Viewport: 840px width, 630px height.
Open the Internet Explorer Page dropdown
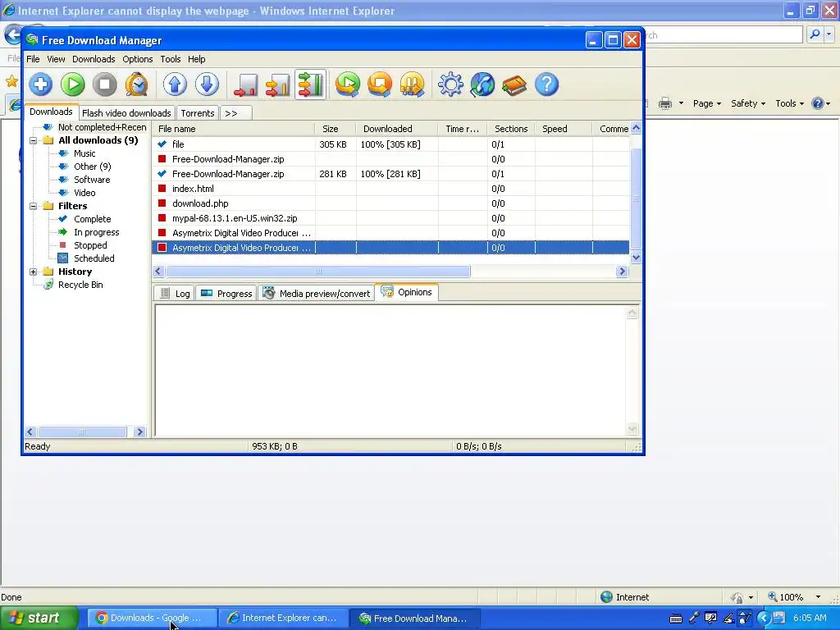(x=706, y=103)
